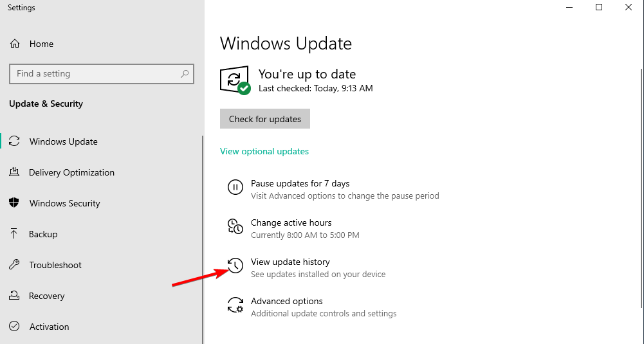Close the Settings window
The height and width of the screenshot is (344, 644).
pos(629,7)
